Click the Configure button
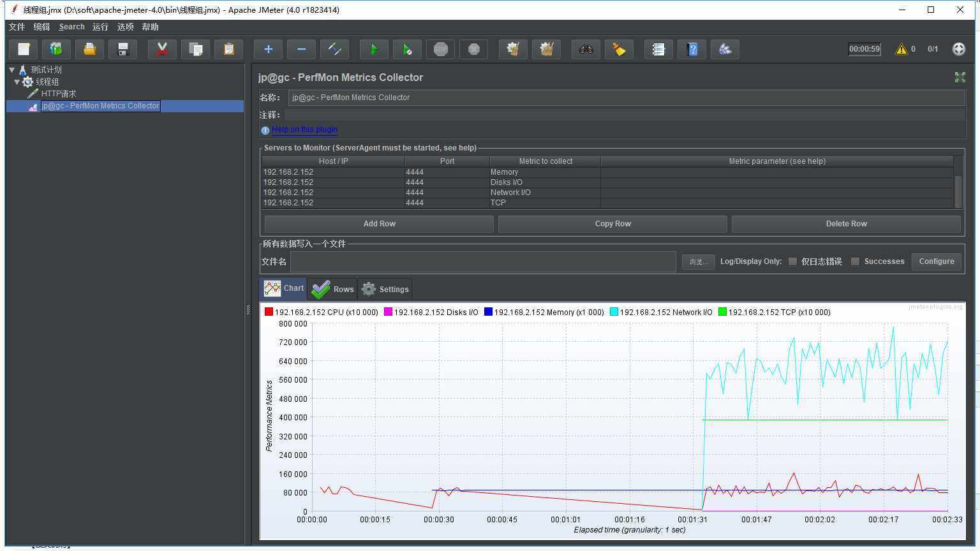 coord(937,261)
